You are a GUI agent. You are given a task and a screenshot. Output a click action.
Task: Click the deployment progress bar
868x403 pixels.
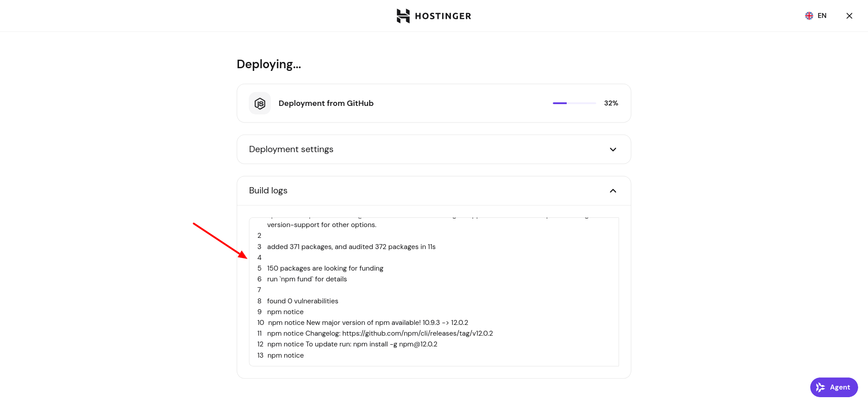(x=574, y=103)
